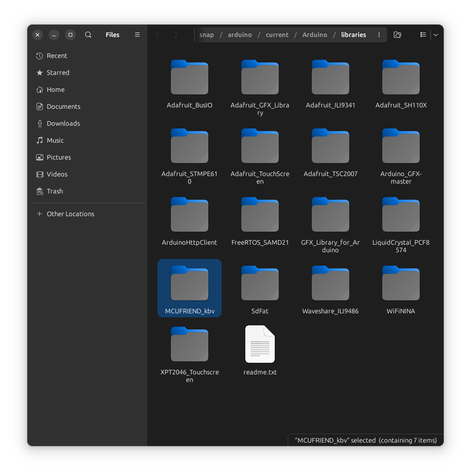Open Music in sidebar
Viewport: 471px width, 476px height.
(87, 140)
